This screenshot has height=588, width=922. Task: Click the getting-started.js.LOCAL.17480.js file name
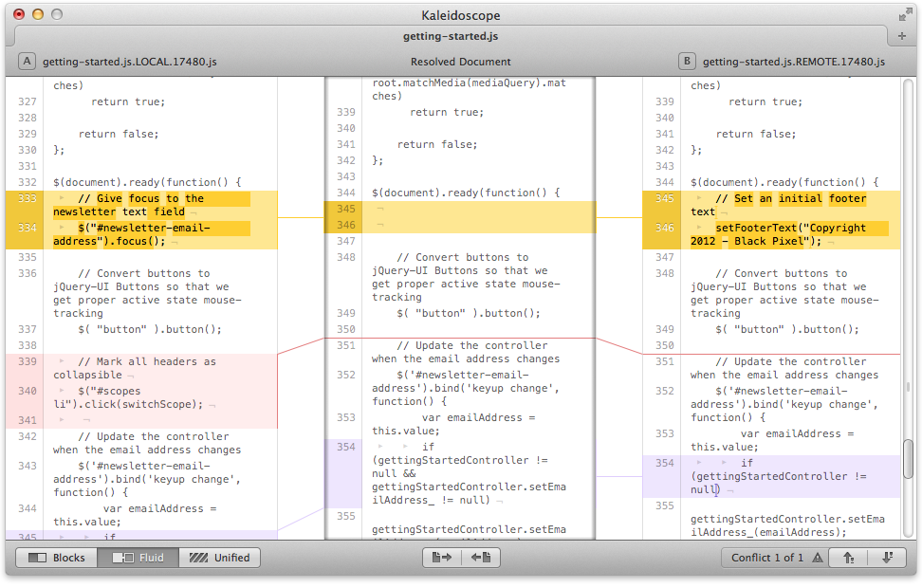pyautogui.click(x=130, y=62)
